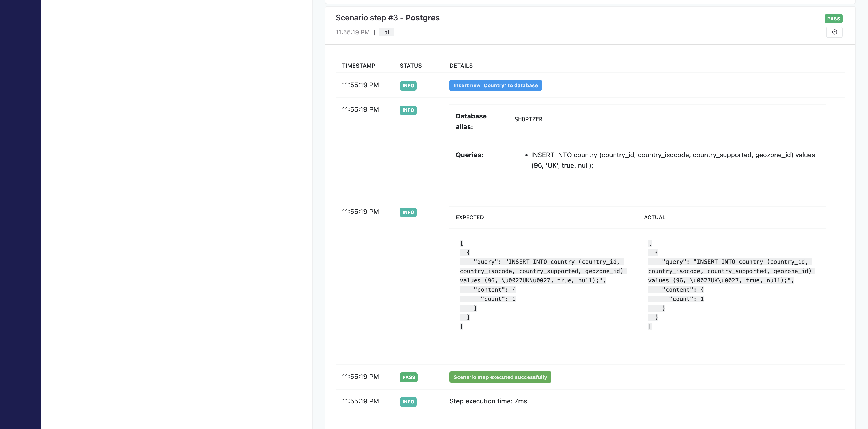The height and width of the screenshot is (429, 868).
Task: Click 'Insert new Country to database' label
Action: pyautogui.click(x=495, y=85)
